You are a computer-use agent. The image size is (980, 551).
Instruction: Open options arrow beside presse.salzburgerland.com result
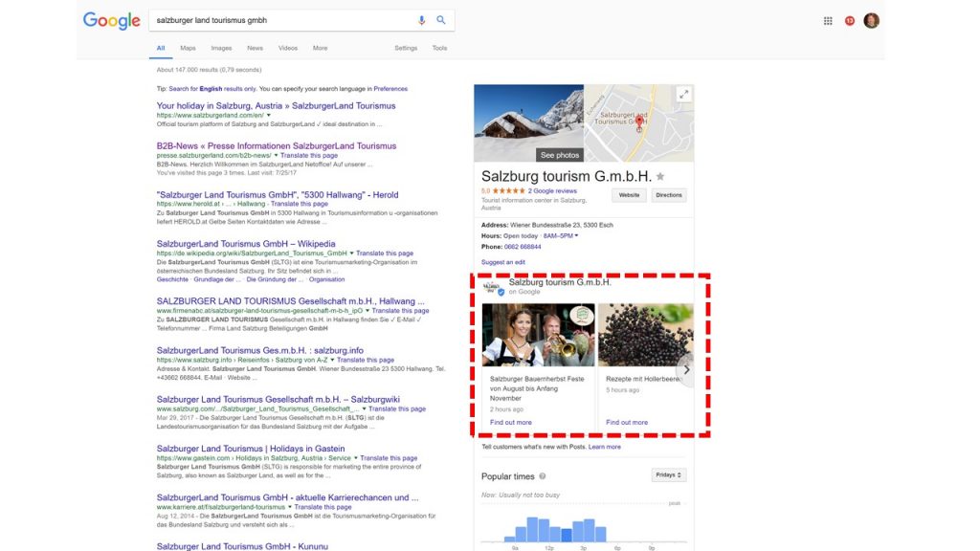point(276,156)
